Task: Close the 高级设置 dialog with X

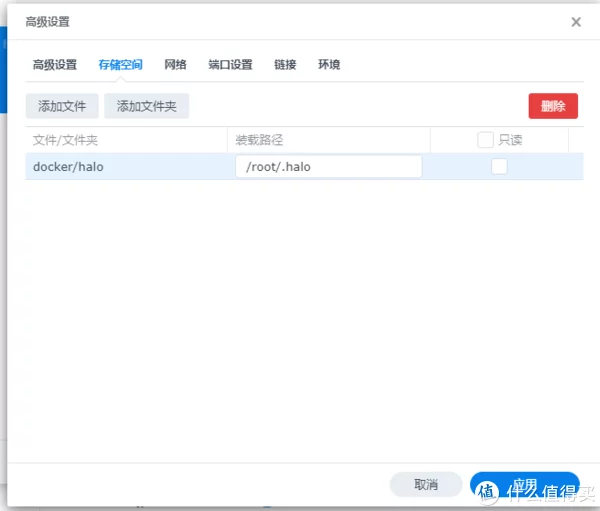Action: (576, 22)
